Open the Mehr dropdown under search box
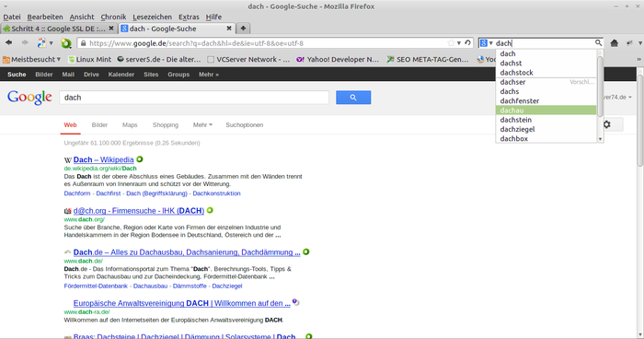This screenshot has height=339, width=644. click(x=202, y=124)
